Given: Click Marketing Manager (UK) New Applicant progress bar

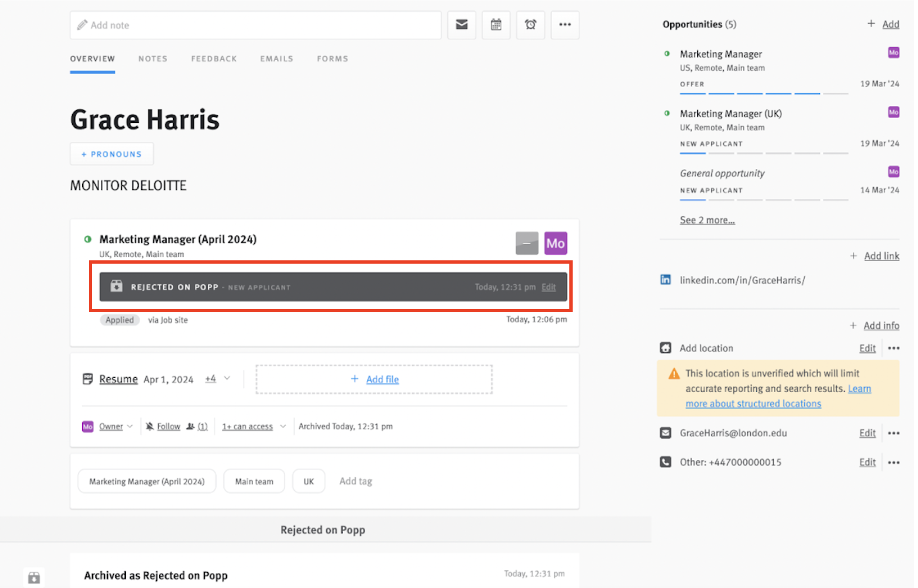Looking at the screenshot, I should [764, 153].
